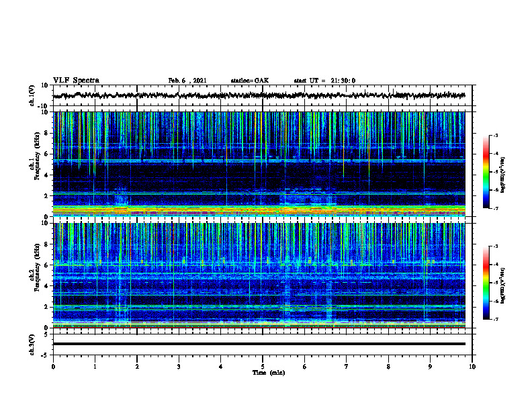Click the ch.1 spectrogram color bar
The width and height of the screenshot is (532, 411).
pos(486,172)
